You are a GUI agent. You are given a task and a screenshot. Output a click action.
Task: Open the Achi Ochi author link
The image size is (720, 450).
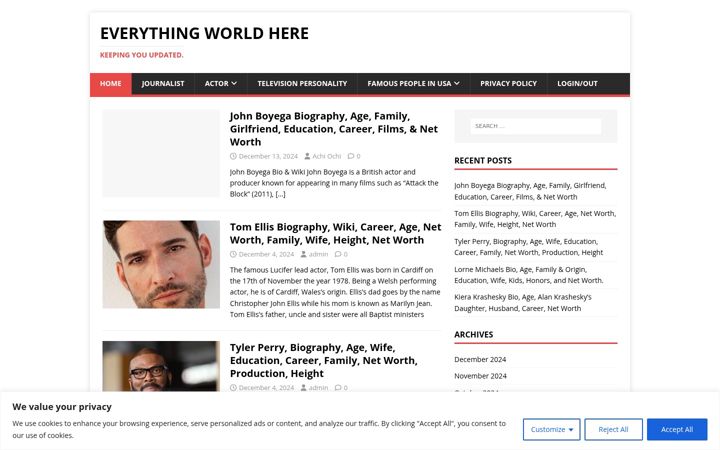coord(326,156)
